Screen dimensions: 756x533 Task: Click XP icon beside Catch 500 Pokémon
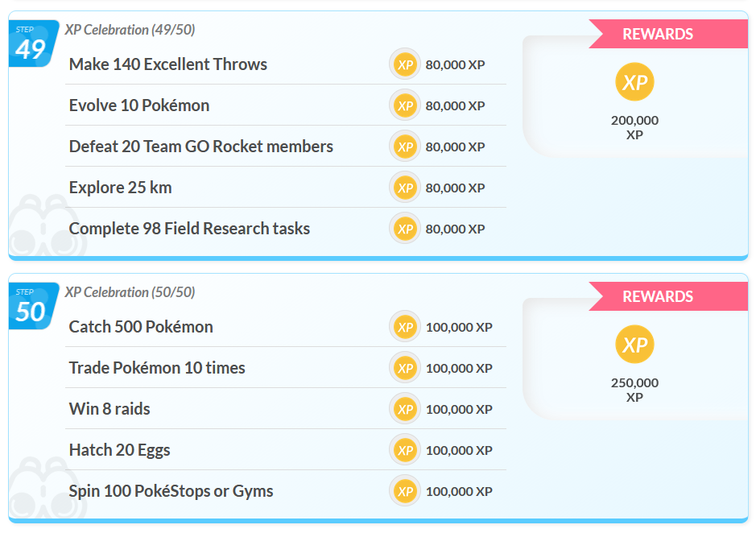tap(405, 327)
